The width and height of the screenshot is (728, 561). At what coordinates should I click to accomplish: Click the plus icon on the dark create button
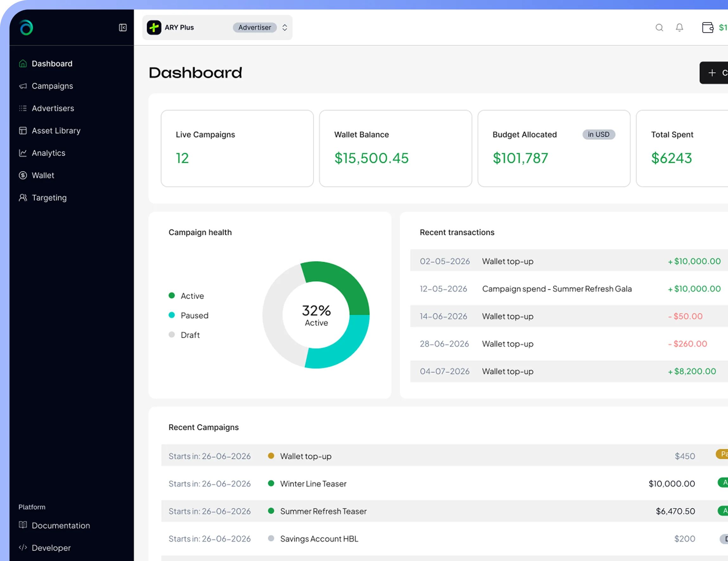pos(712,73)
